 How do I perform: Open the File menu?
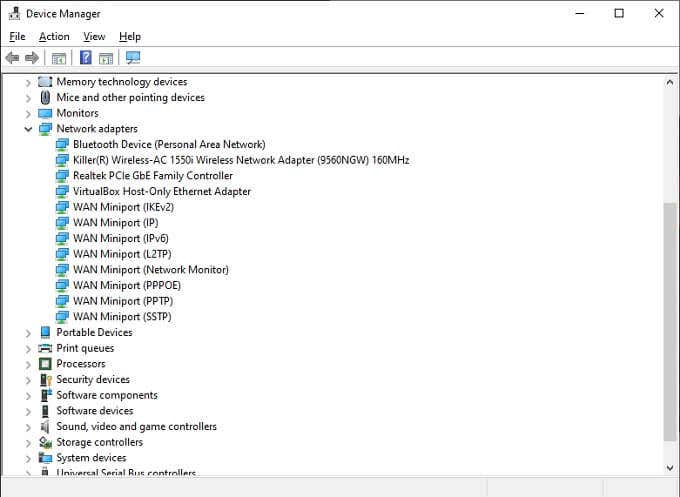point(17,36)
